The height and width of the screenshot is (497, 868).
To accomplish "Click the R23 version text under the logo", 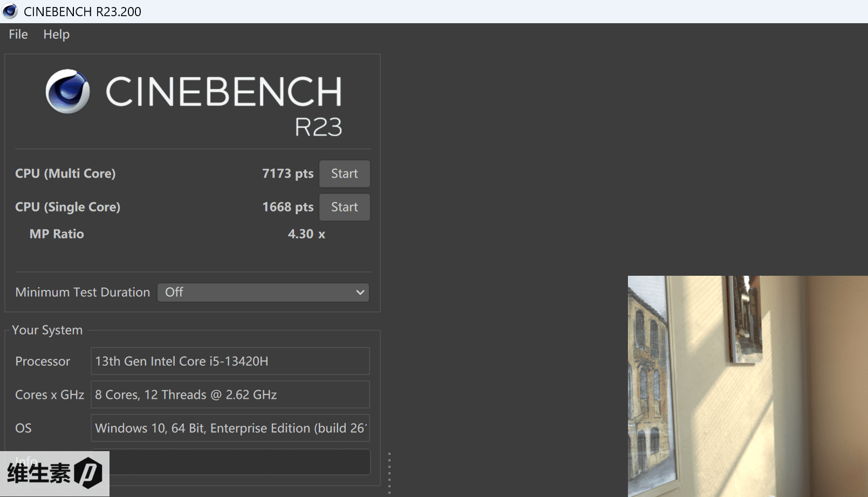I will tap(318, 127).
